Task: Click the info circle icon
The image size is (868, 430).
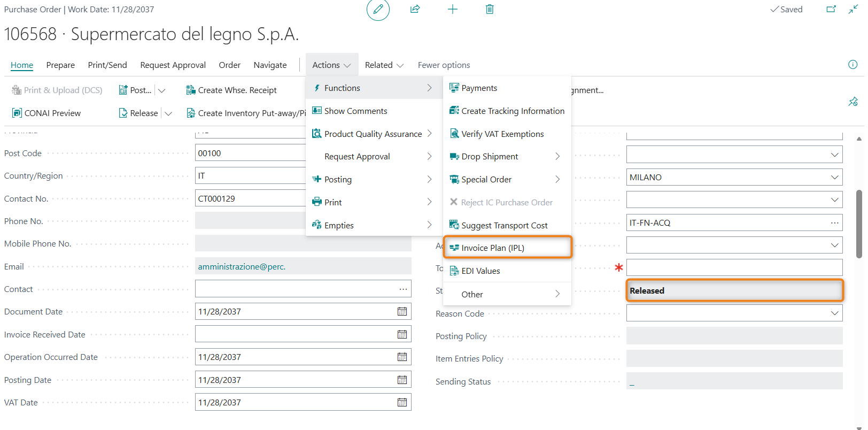Action: coord(852,65)
